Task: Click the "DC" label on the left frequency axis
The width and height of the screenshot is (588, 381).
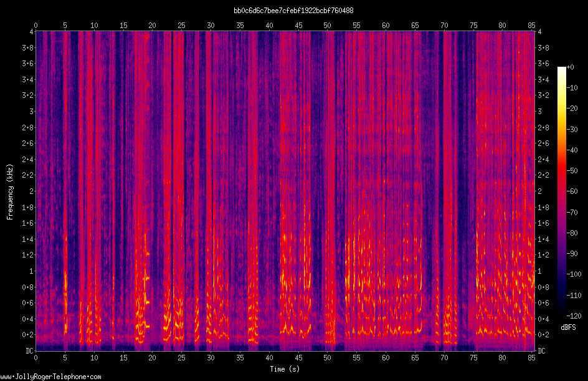Action: [x=29, y=351]
